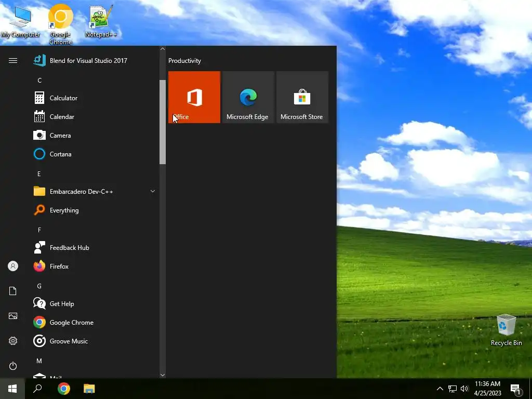Click the app list scrollbar thumb

pyautogui.click(x=163, y=122)
